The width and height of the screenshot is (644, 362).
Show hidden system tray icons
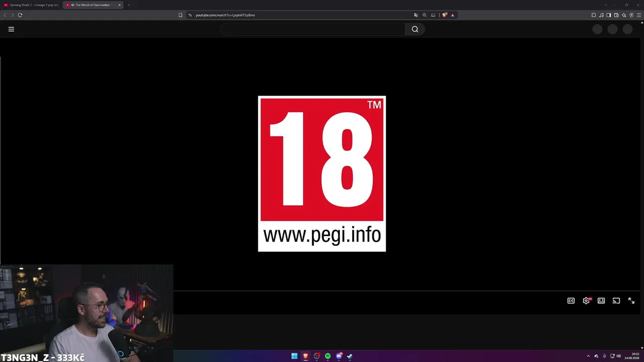588,356
